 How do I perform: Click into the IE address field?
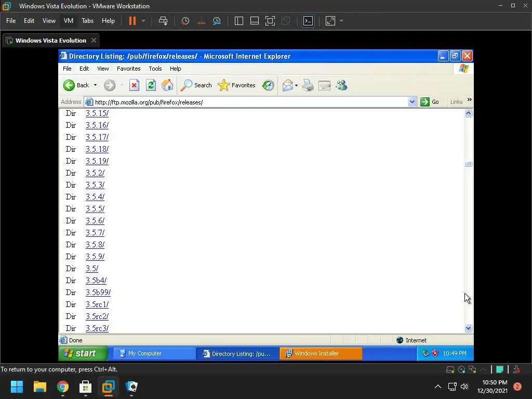pos(246,102)
